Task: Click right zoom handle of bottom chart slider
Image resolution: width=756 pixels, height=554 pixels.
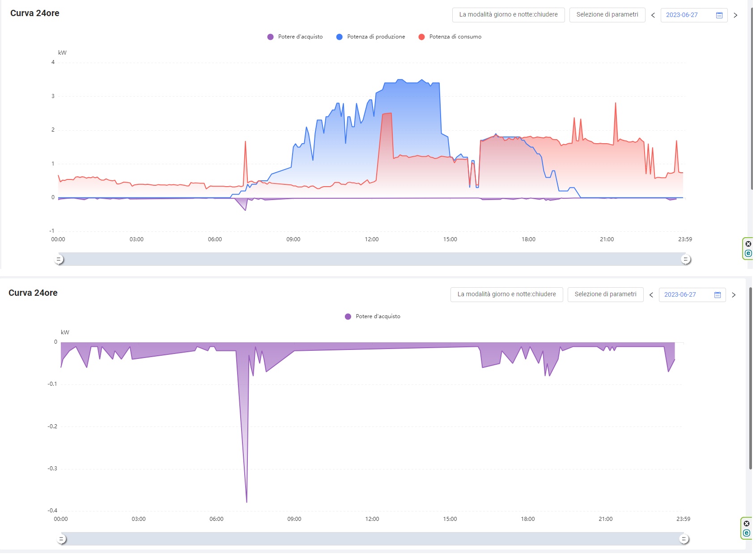Action: [x=684, y=539]
